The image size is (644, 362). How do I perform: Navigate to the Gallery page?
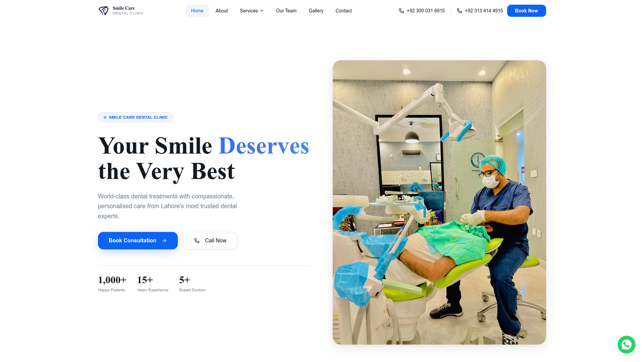316,11
